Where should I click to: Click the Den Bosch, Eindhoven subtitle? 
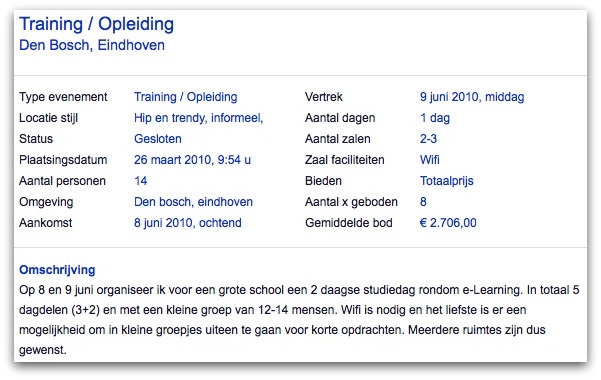(x=92, y=45)
